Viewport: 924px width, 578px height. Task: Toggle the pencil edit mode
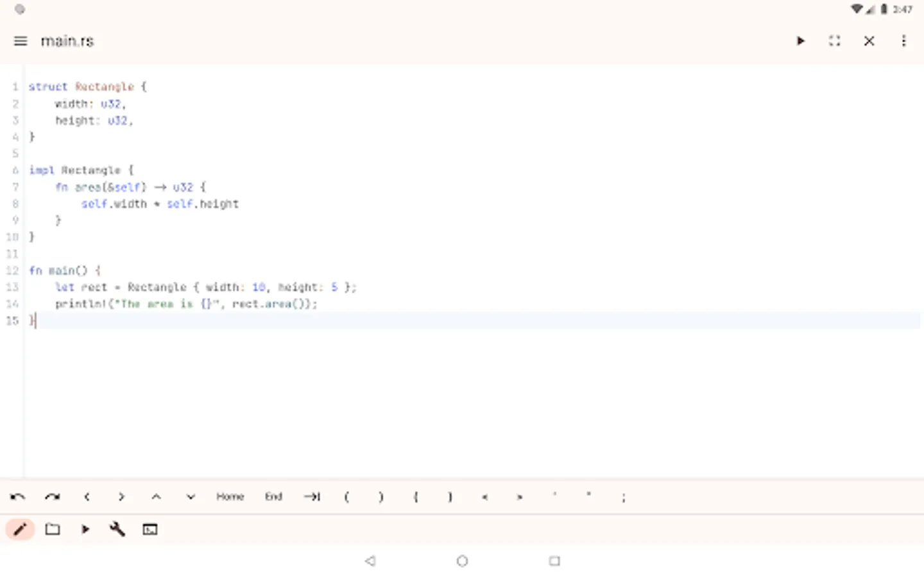(x=20, y=529)
